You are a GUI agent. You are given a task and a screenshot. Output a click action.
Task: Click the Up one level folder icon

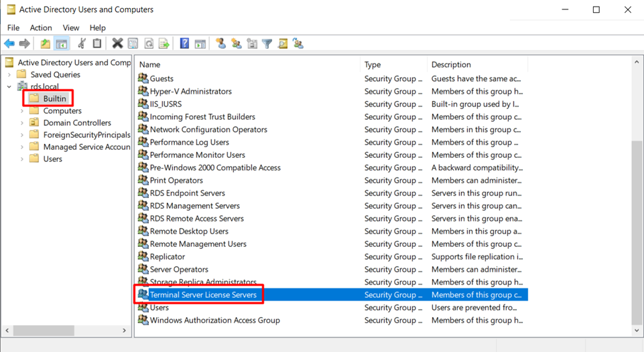click(45, 43)
